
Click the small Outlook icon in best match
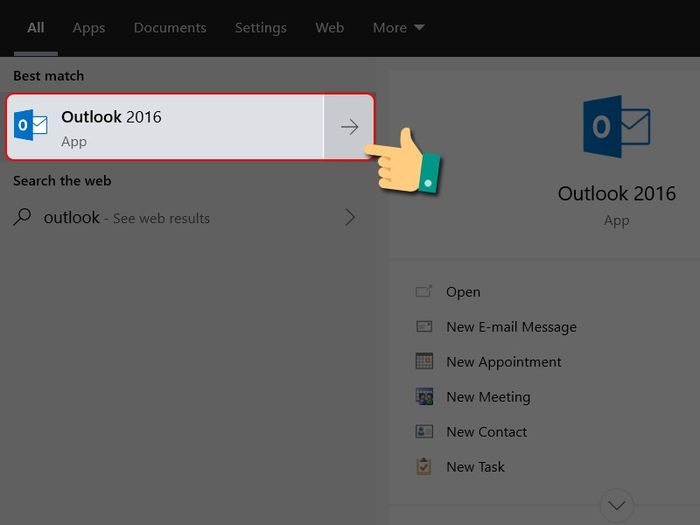(x=30, y=125)
